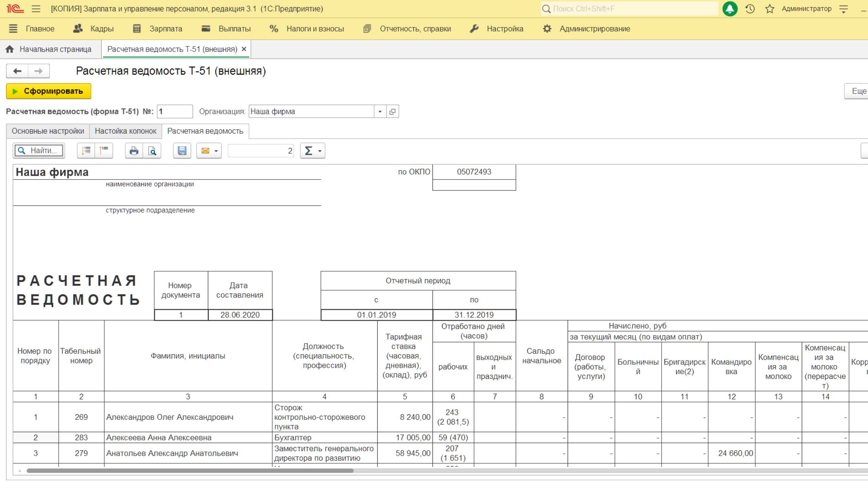
Task: Click expand all groups icon
Action: point(86,151)
